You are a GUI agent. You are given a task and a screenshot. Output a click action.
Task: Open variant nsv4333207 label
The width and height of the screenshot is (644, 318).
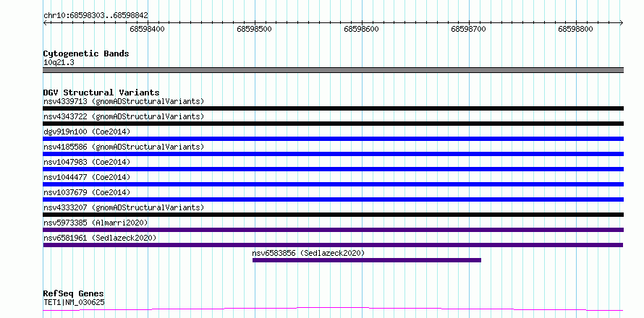[123, 207]
